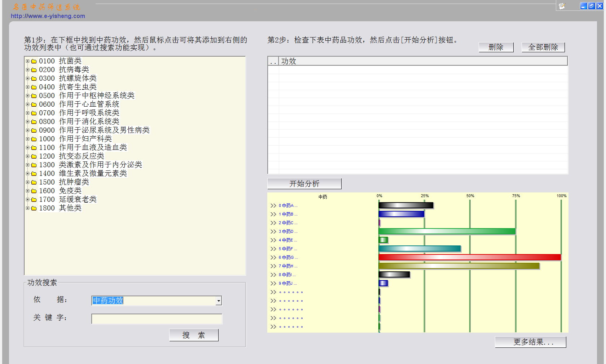Click folder icon of 1300 类激素及作用于内分泌类
The image size is (606, 364).
[34, 165]
